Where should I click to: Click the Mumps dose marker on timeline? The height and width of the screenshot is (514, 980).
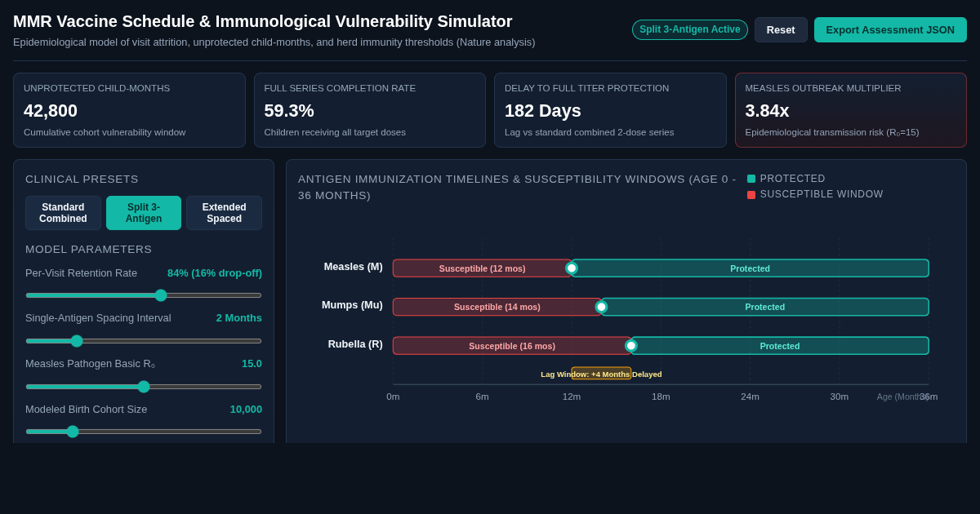click(x=601, y=307)
